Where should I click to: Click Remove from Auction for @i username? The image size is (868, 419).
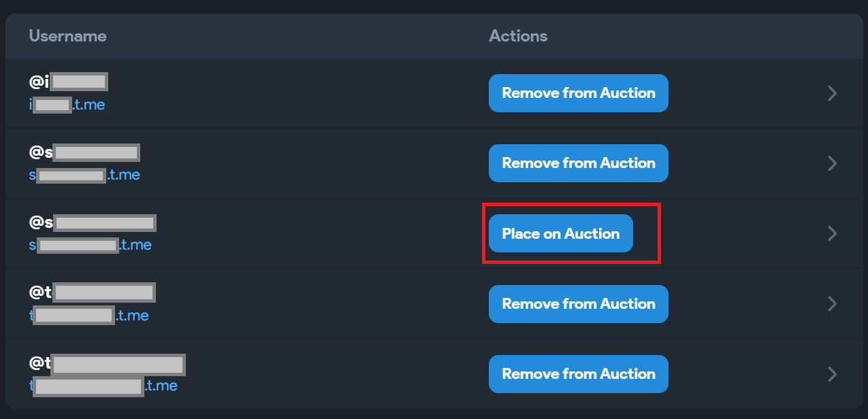click(578, 93)
